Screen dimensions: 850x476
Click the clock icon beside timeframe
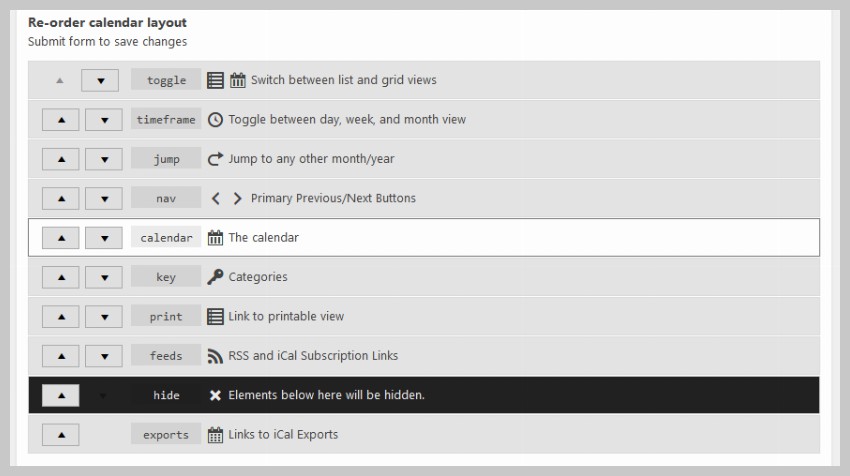(x=215, y=120)
